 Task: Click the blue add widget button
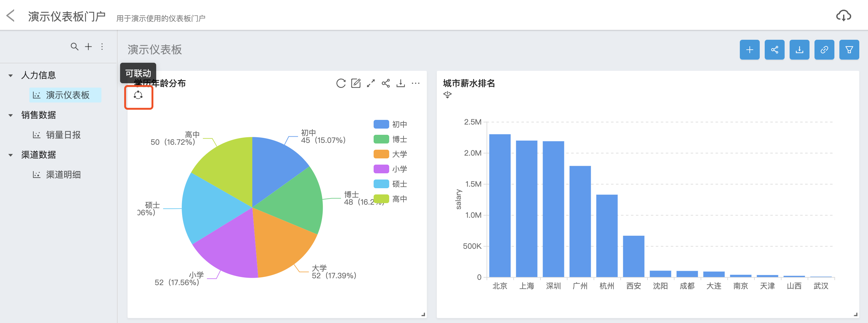pyautogui.click(x=749, y=50)
